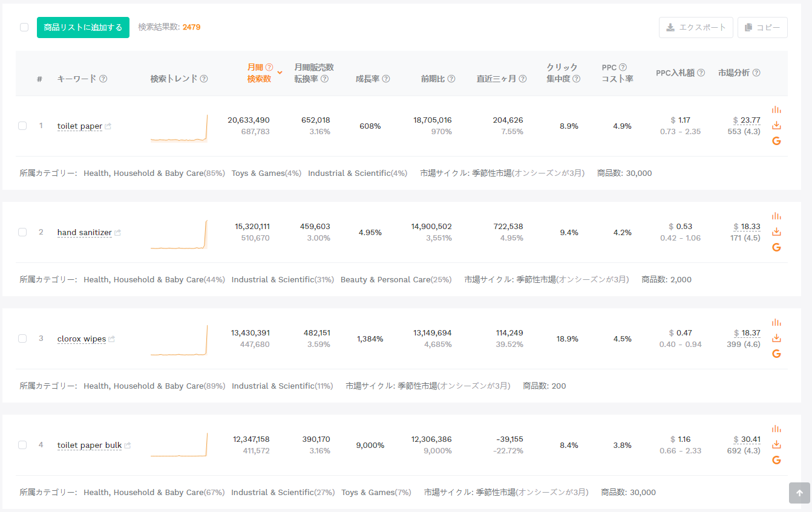812x512 pixels.
Task: Click search trend sparkline for clorox wipes
Action: (x=179, y=341)
